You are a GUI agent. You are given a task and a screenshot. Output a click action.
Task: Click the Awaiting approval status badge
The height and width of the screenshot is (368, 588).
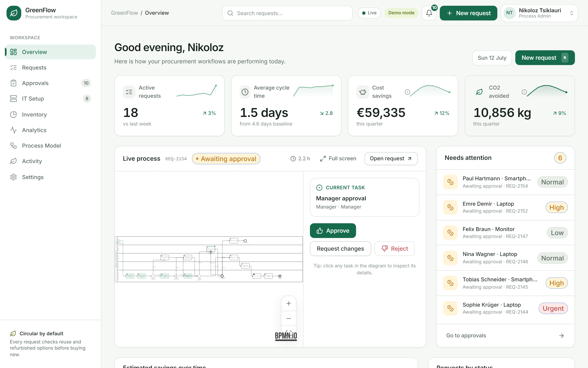point(226,159)
